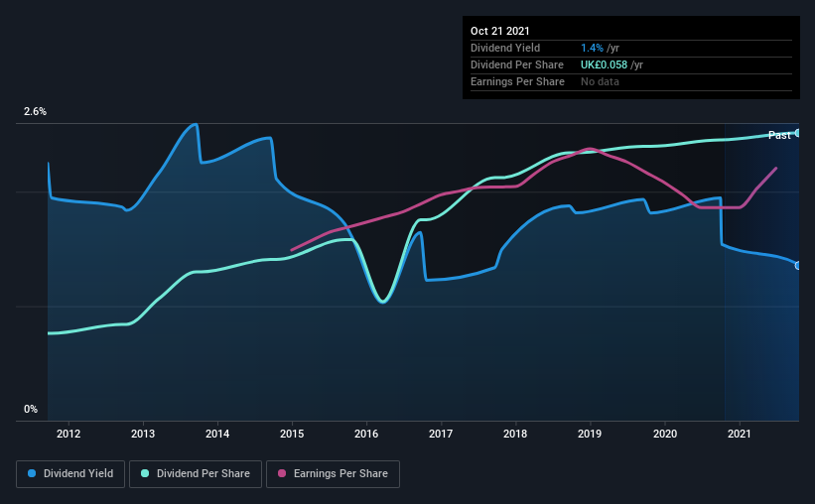Click the 2017 x-axis label
815x504 pixels.
(x=441, y=434)
